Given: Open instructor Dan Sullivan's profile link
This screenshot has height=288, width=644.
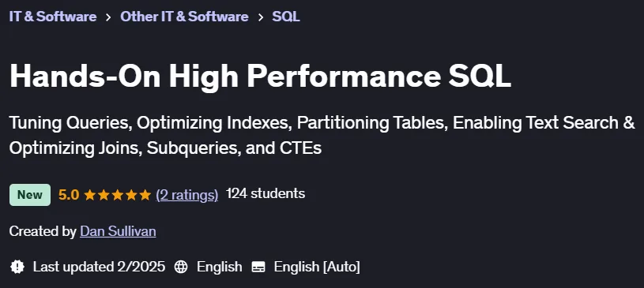Looking at the screenshot, I should tap(118, 231).
